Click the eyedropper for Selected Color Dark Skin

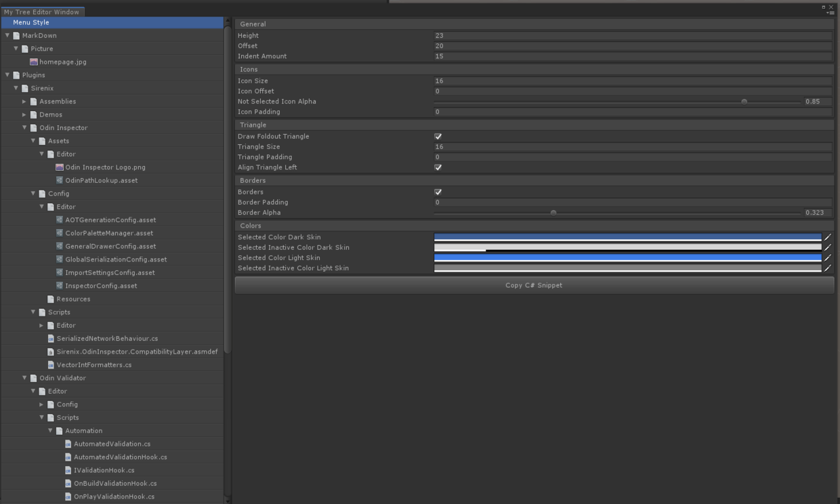[828, 237]
